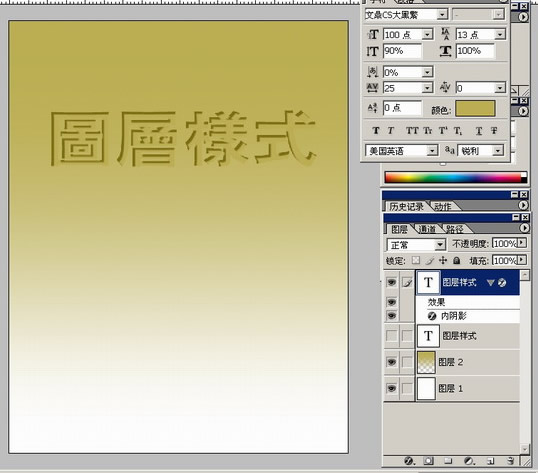Toggle lock transparent pixels
538x473 pixels.
[416, 260]
